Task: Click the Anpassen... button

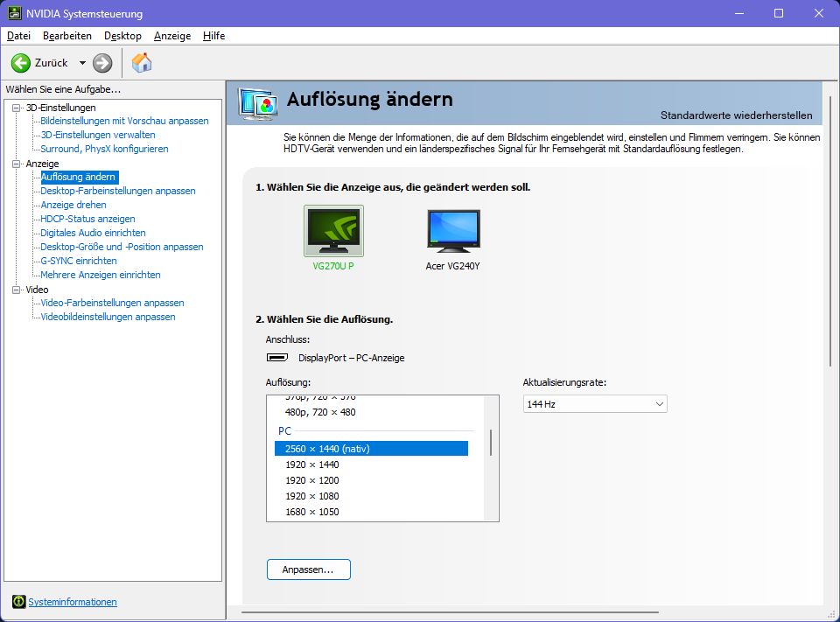Action: click(x=309, y=570)
